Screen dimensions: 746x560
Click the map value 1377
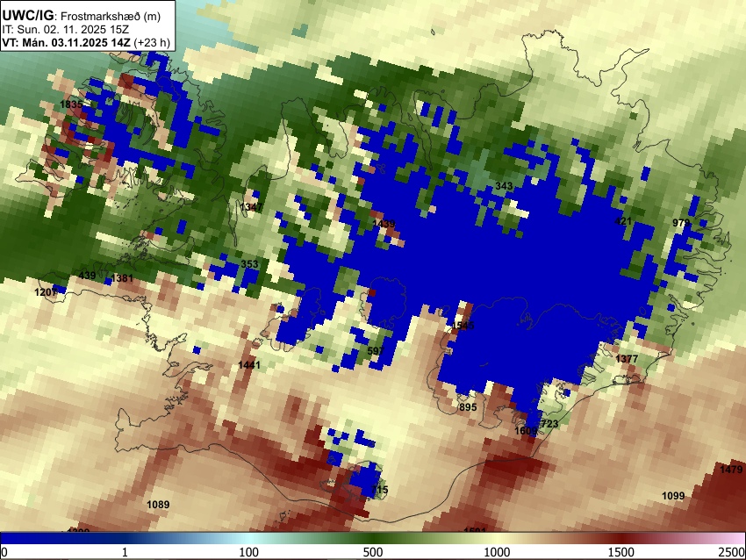click(627, 359)
